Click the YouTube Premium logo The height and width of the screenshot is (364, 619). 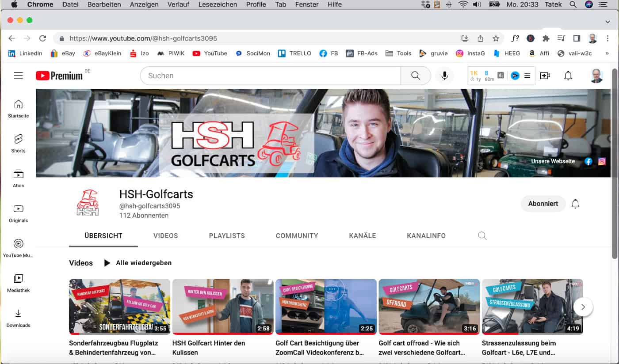click(x=59, y=76)
